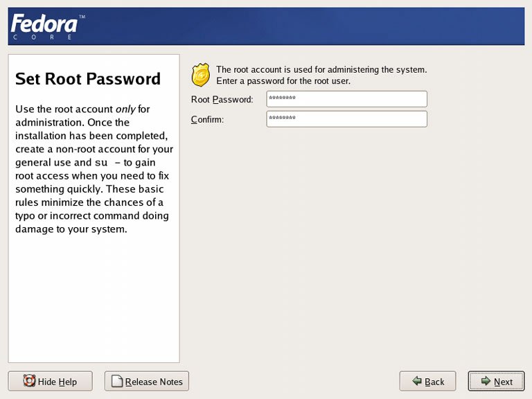Open the Release Notes
Image resolution: width=532 pixels, height=399 pixels.
click(x=147, y=381)
